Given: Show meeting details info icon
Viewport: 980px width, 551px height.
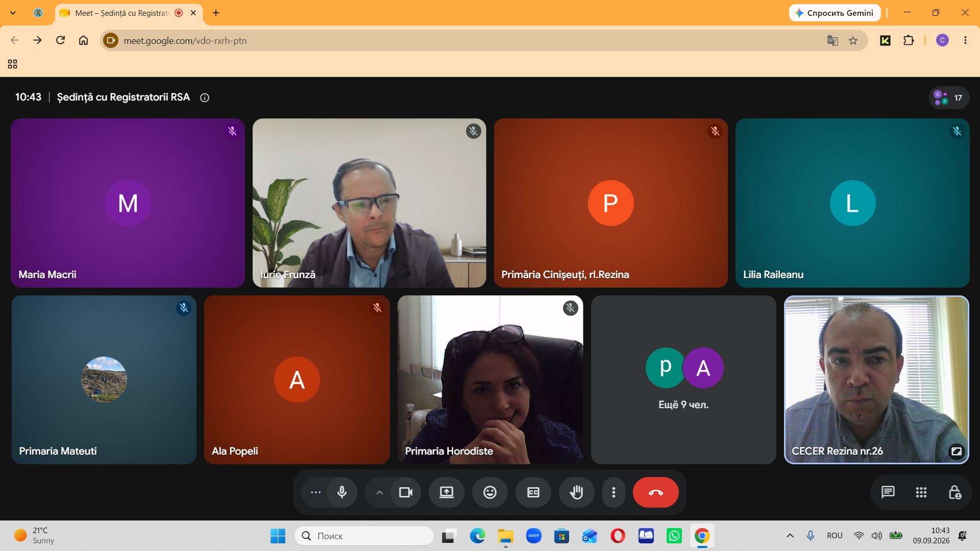Looking at the screenshot, I should (205, 97).
